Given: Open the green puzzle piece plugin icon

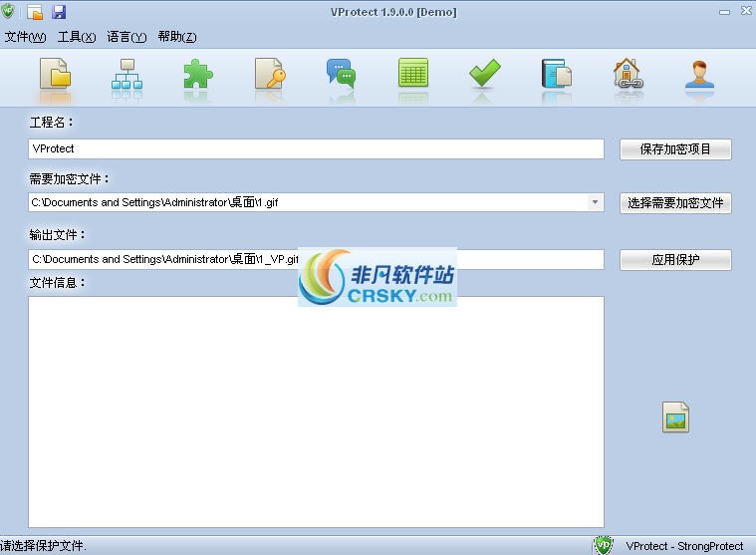Looking at the screenshot, I should coord(197,74).
